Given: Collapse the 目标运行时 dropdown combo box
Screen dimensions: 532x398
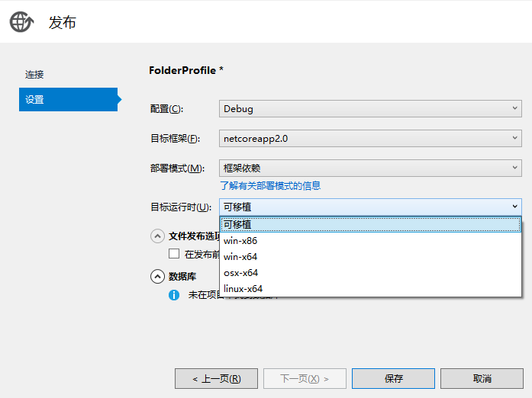Looking at the screenshot, I should pyautogui.click(x=370, y=207).
